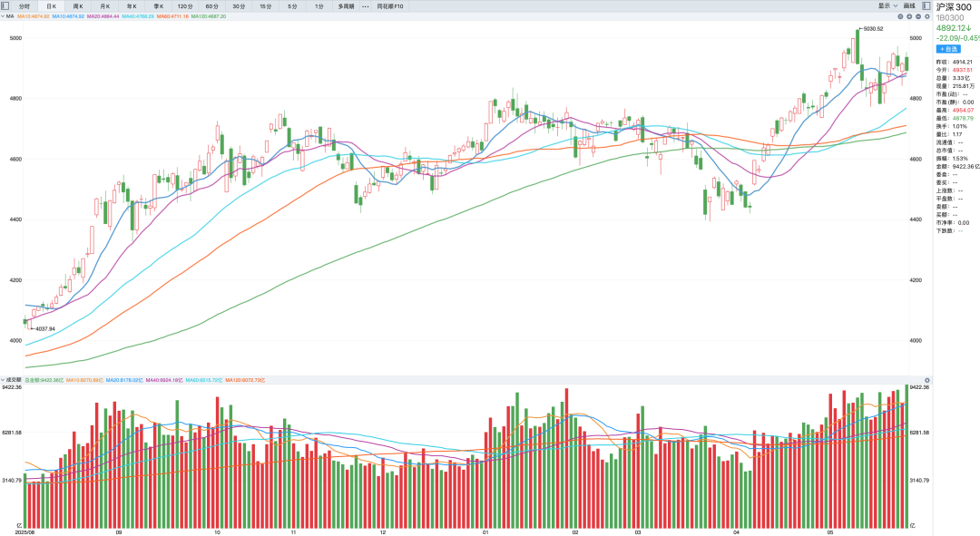Screen dimensions: 980x536
Task: Click MA120:4687.20 legend value
Action: click(x=209, y=16)
